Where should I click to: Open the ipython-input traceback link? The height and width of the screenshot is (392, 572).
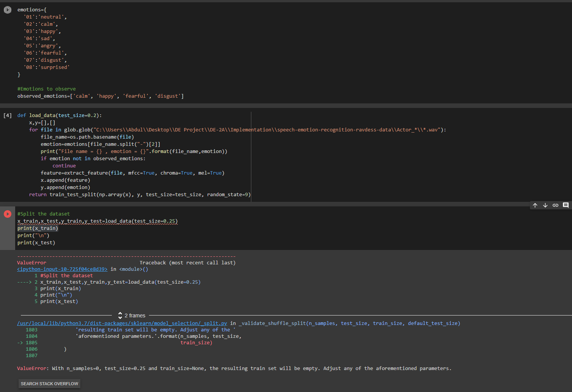[x=62, y=269]
